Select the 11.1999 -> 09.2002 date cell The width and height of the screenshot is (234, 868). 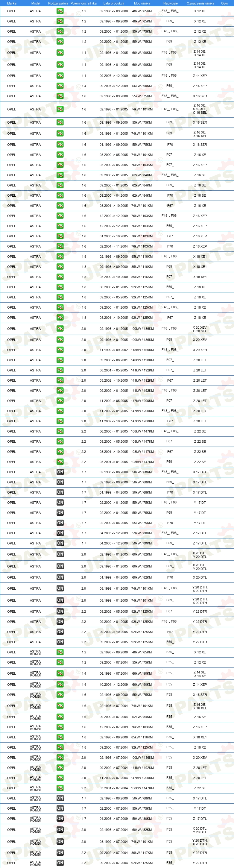pyautogui.click(x=113, y=350)
